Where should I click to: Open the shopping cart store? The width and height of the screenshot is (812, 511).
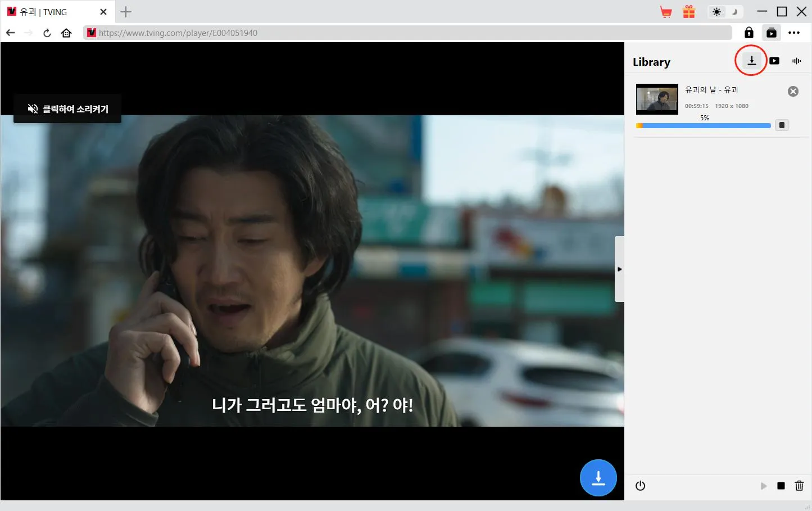point(666,12)
